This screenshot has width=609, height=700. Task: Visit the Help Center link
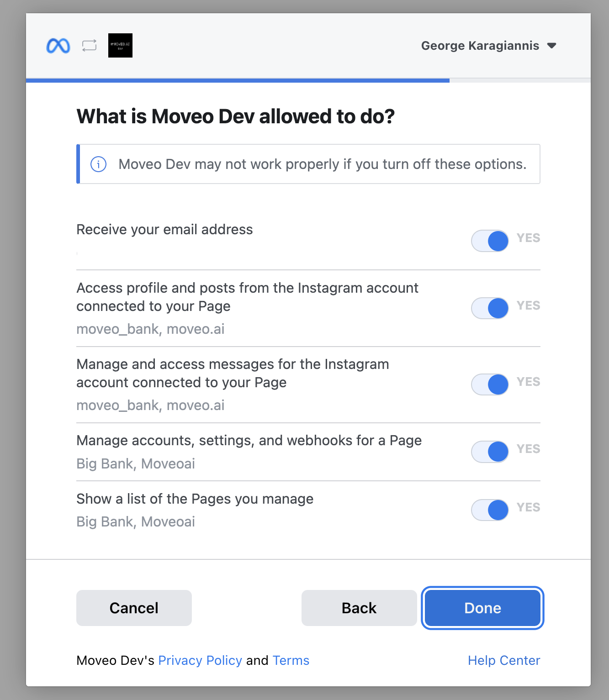tap(504, 660)
